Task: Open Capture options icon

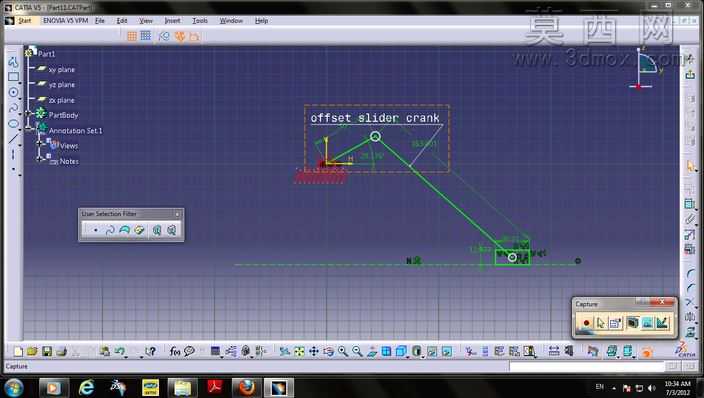Action: tap(616, 323)
